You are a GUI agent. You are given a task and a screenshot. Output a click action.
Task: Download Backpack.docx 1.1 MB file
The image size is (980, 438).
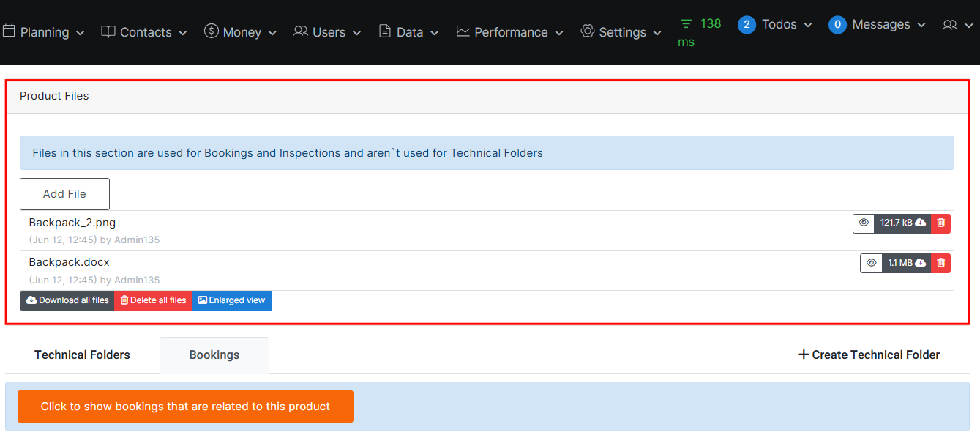point(906,263)
